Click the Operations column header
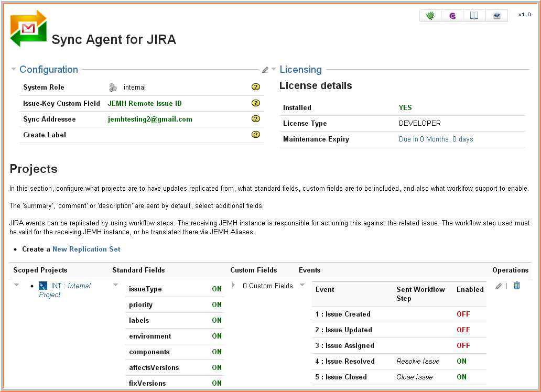Image resolution: width=541 pixels, height=392 pixels. [510, 270]
